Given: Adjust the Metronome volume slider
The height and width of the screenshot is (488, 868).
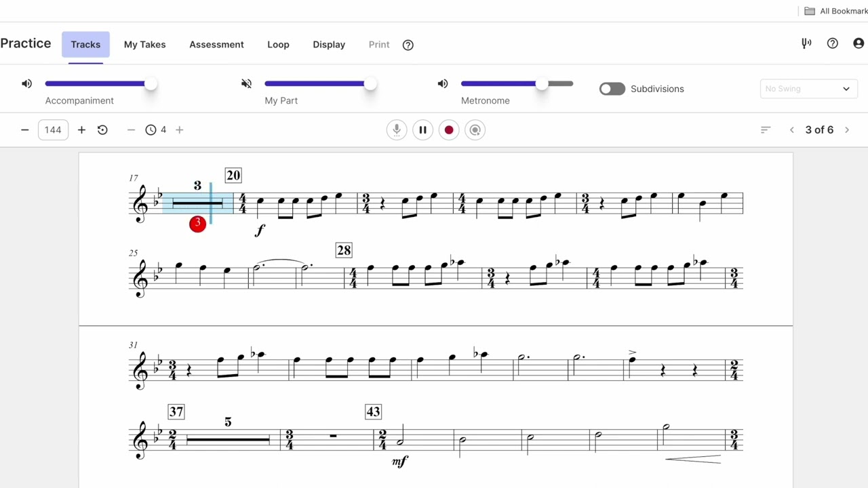Looking at the screenshot, I should tap(517, 83).
